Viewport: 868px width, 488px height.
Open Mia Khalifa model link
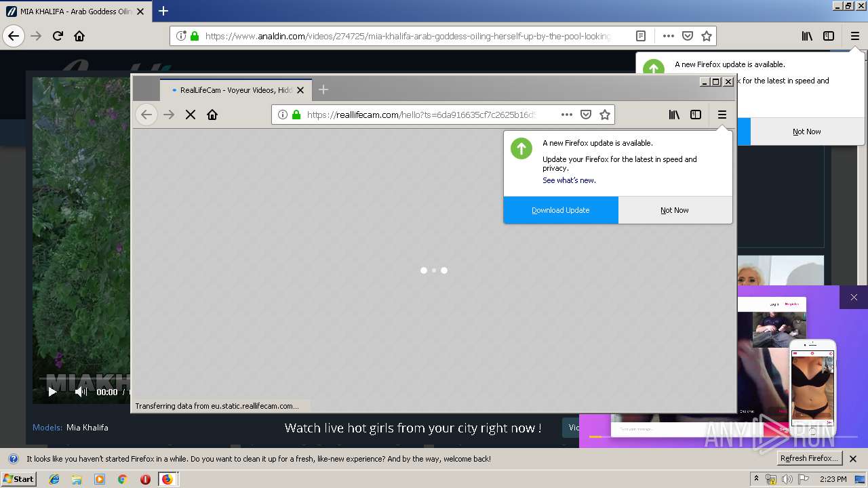(87, 428)
